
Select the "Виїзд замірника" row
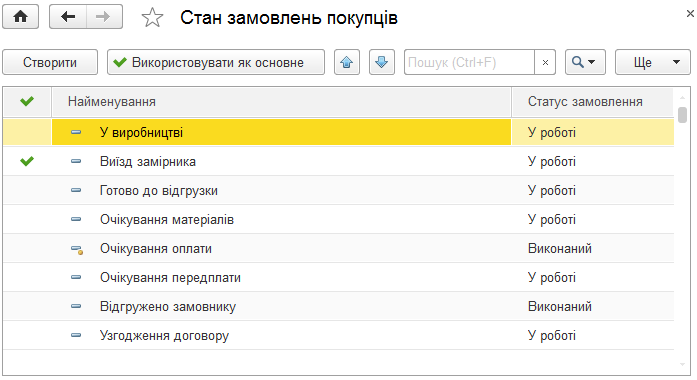pyautogui.click(x=338, y=161)
